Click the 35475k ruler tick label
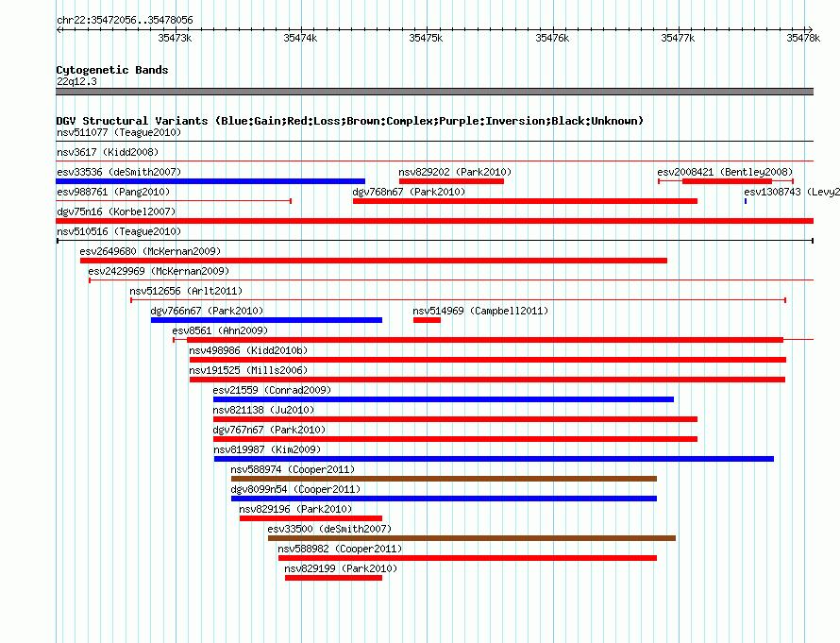This screenshot has width=840, height=643. click(426, 38)
